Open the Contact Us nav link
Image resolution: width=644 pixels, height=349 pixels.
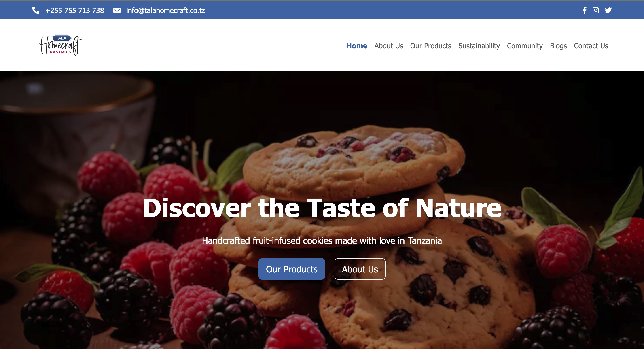591,46
